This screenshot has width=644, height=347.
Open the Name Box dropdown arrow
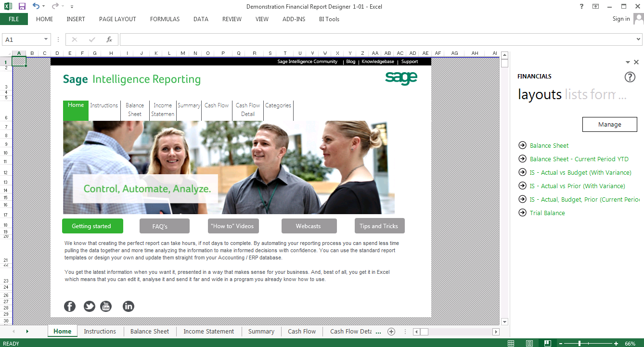[46, 39]
